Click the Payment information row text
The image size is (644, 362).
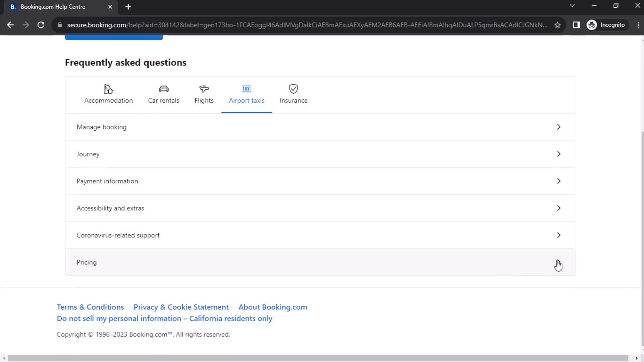[107, 181]
